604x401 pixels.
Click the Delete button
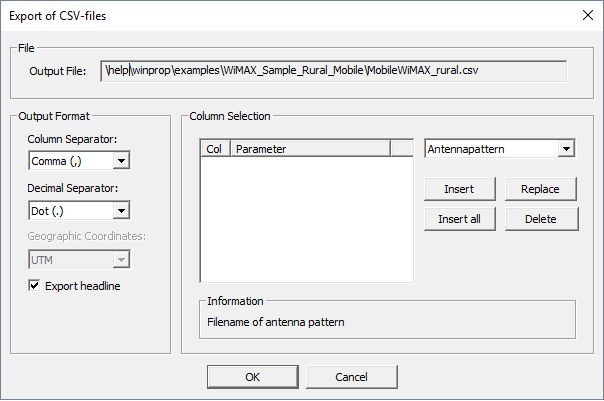click(x=540, y=219)
